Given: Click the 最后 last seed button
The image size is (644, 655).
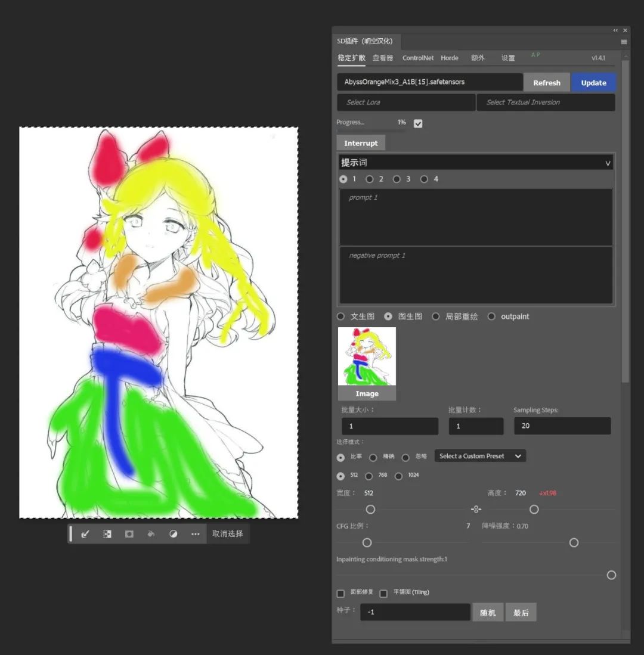Looking at the screenshot, I should (x=521, y=613).
